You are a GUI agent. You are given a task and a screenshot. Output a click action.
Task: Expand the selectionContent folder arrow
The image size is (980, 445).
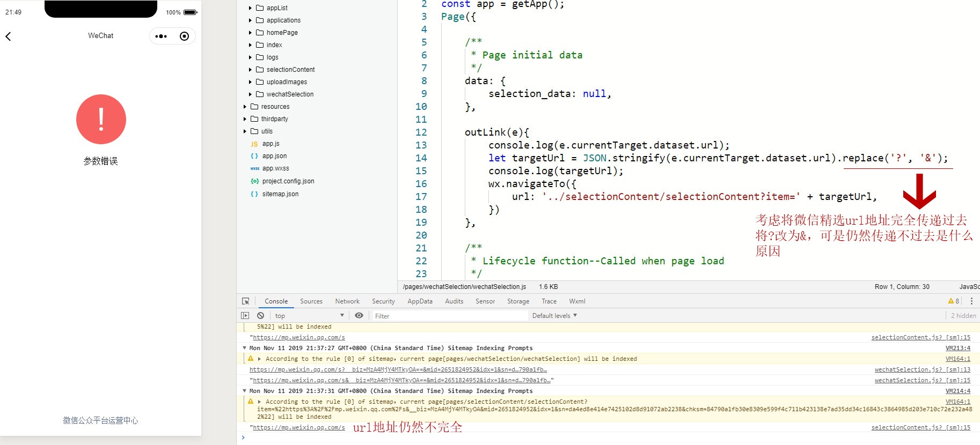250,70
